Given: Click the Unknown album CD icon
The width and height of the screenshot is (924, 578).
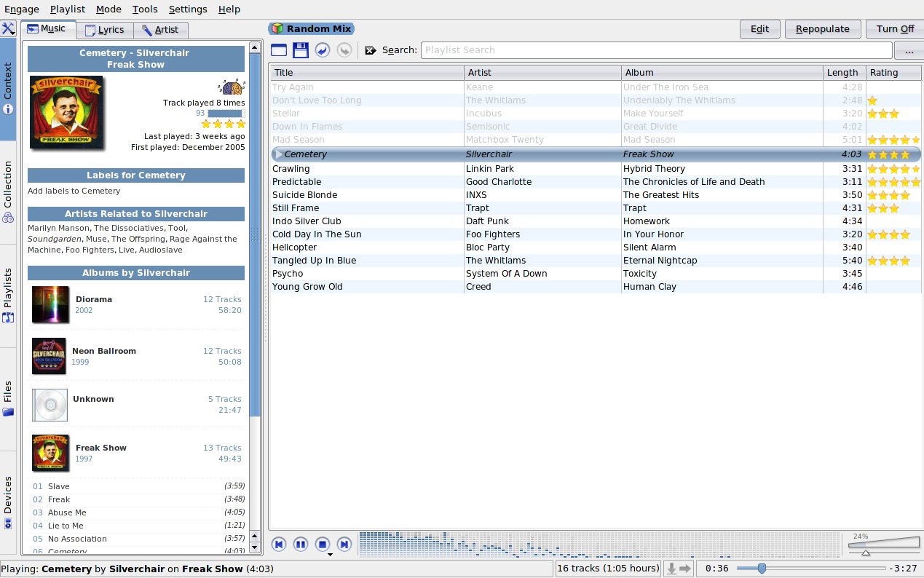Looking at the screenshot, I should [x=50, y=405].
